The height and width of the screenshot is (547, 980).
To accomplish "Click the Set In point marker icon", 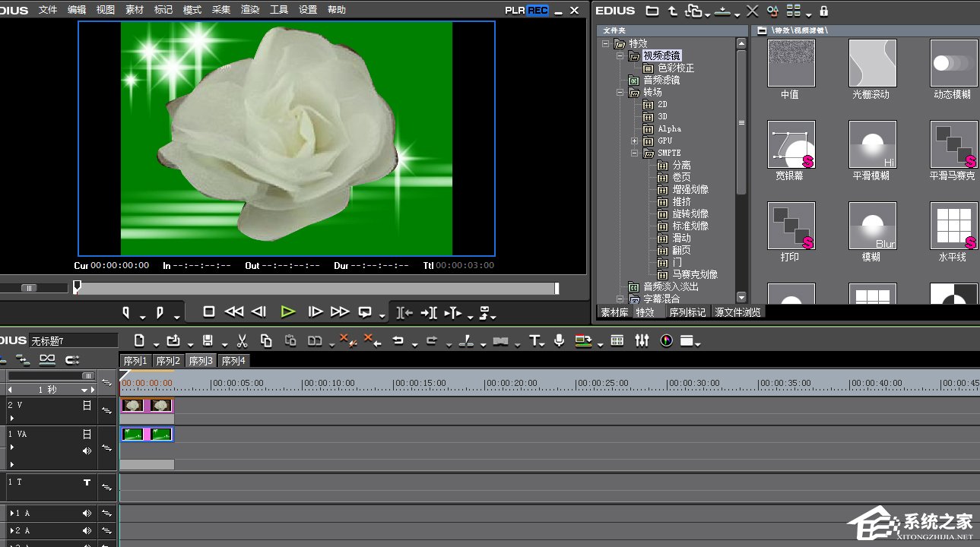I will click(x=126, y=312).
